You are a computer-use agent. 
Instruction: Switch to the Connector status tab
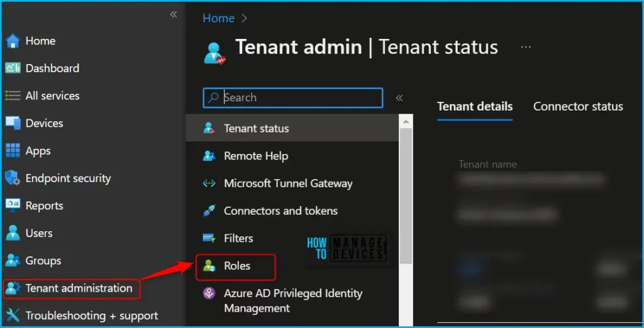[x=578, y=107]
